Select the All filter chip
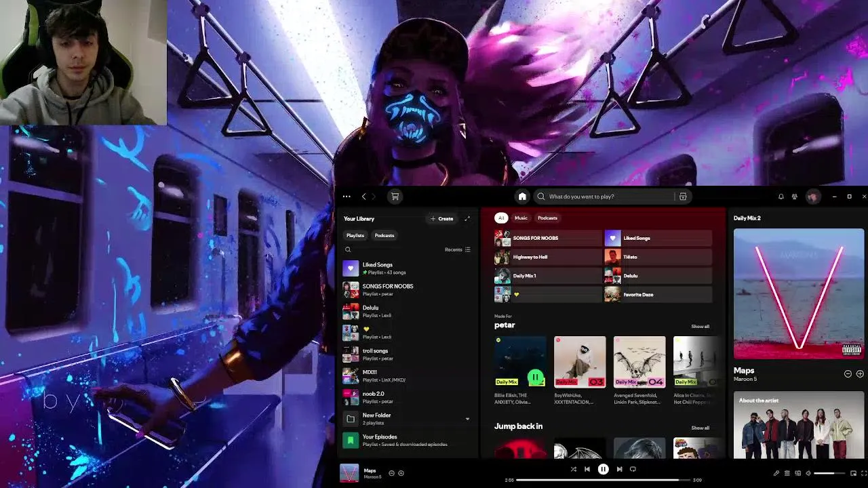 (501, 218)
